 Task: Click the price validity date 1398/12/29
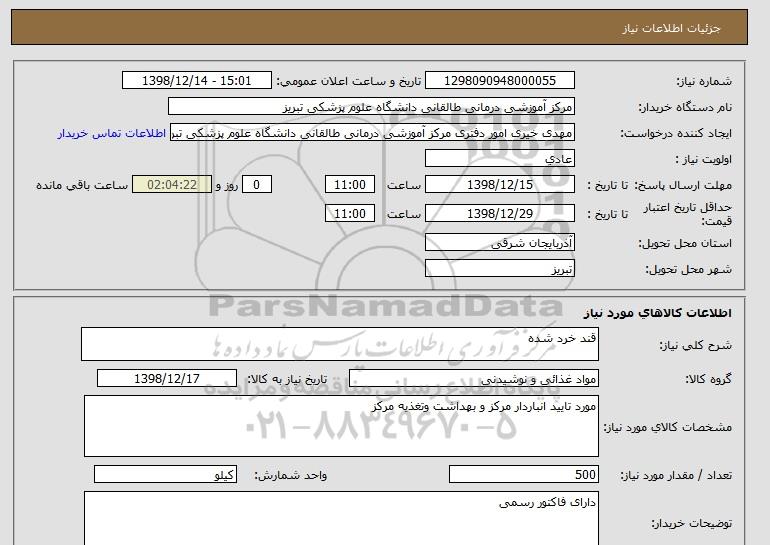click(500, 214)
